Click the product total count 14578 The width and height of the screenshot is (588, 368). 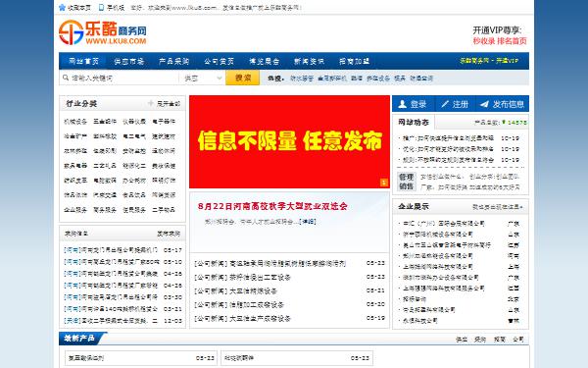point(516,123)
